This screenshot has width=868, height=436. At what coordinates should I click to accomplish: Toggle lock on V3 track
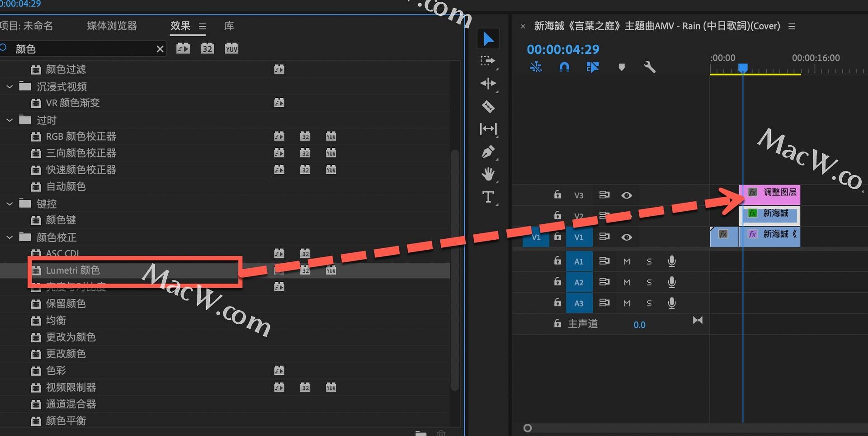(557, 194)
